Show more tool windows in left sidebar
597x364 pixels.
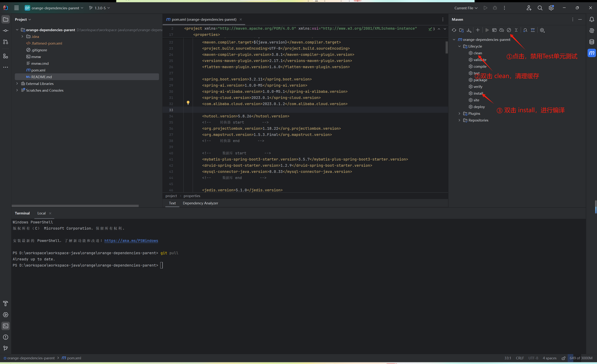coord(6,67)
